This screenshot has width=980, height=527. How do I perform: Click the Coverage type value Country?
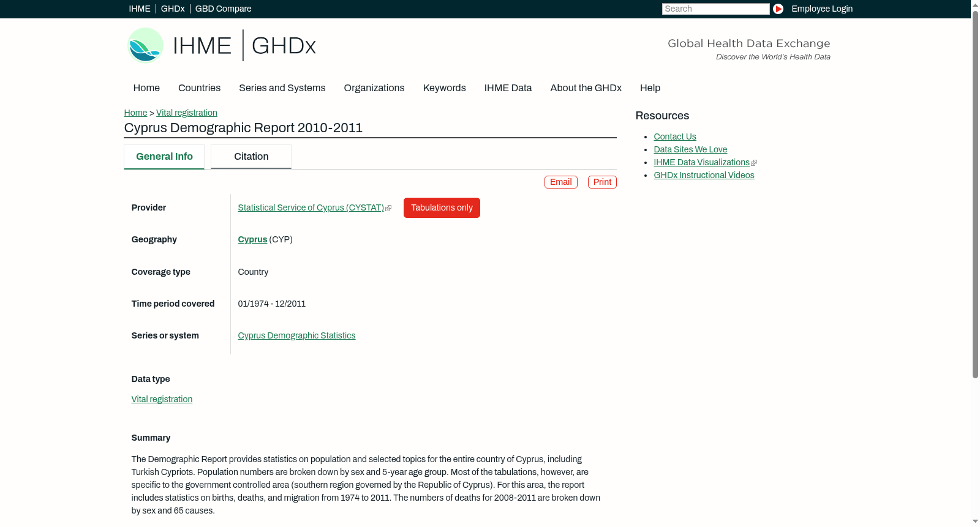[x=253, y=272]
